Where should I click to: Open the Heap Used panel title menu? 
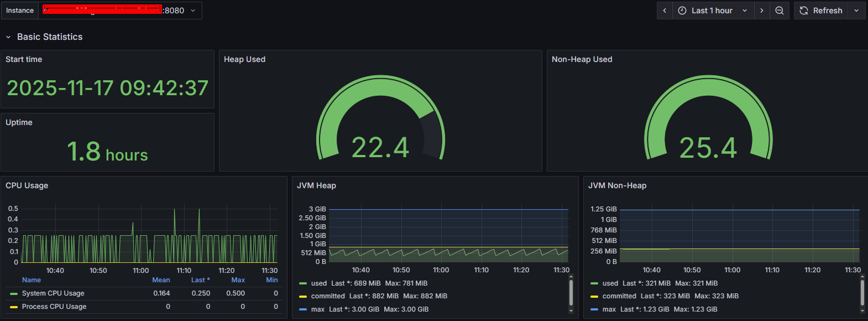244,59
